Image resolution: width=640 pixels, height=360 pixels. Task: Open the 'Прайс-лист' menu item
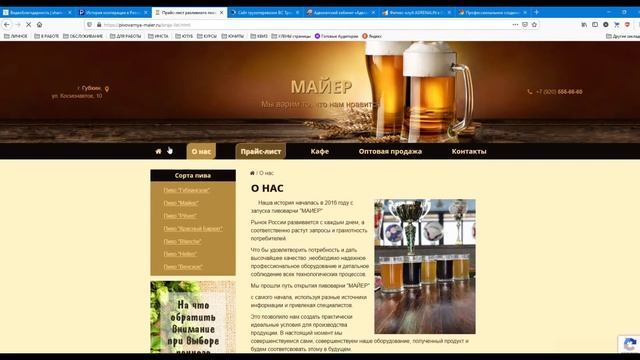(261, 151)
